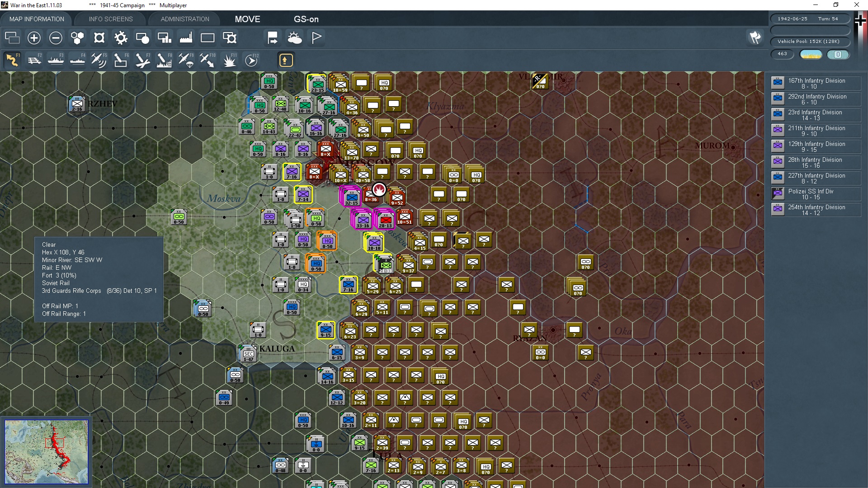Select the Soviet 43=78 stack at Moscow
Viewport: 868px width, 488px height.
pyautogui.click(x=351, y=152)
